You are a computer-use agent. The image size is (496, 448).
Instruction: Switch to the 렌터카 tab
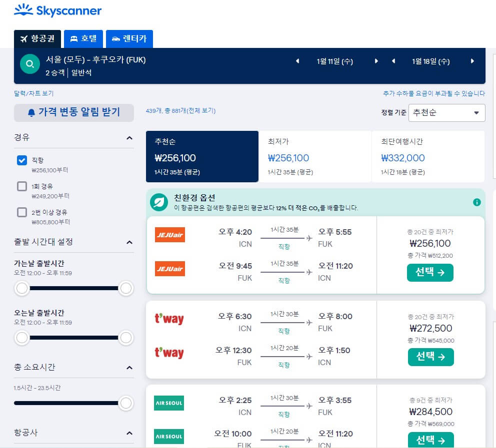coord(129,39)
